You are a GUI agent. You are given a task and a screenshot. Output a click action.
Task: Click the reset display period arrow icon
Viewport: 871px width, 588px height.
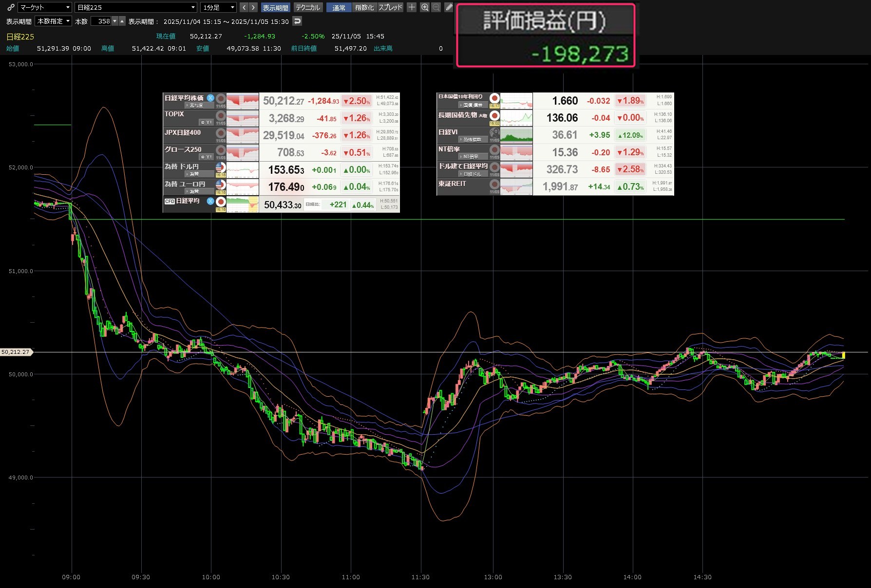pos(297,21)
